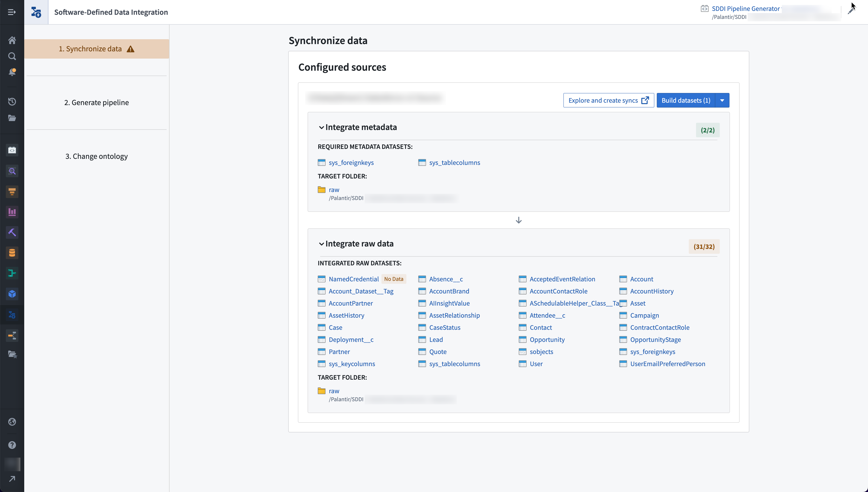Open the green pipeline branch icon
Image resolution: width=868 pixels, height=492 pixels.
coord(12,273)
